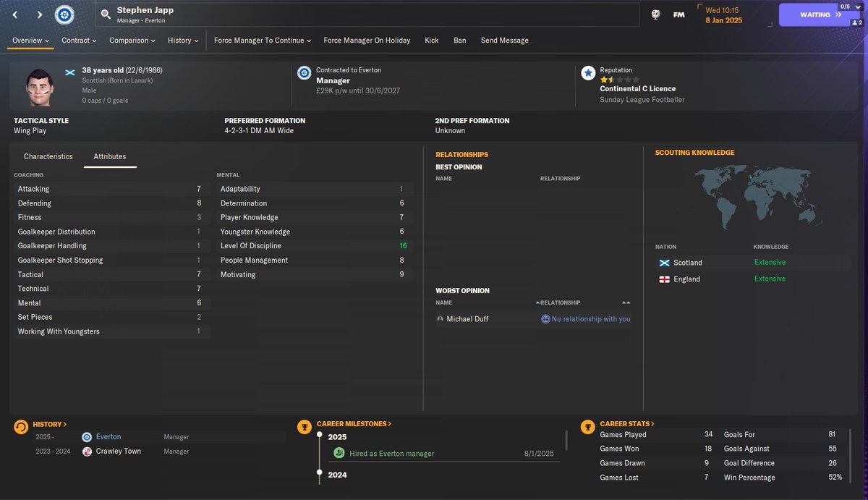The width and height of the screenshot is (868, 500).
Task: Click Stephen Japp's face portrait
Action: 39,85
